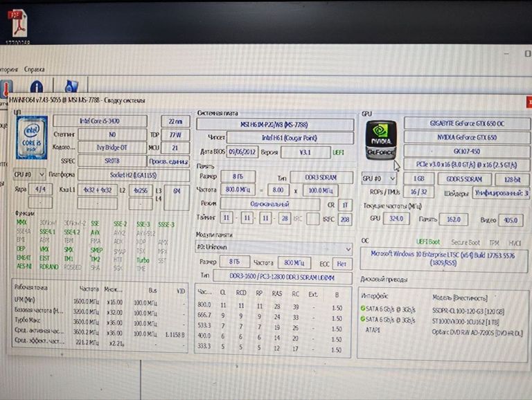Click the 208 tRFC field
532x400 pixels.
(345, 219)
